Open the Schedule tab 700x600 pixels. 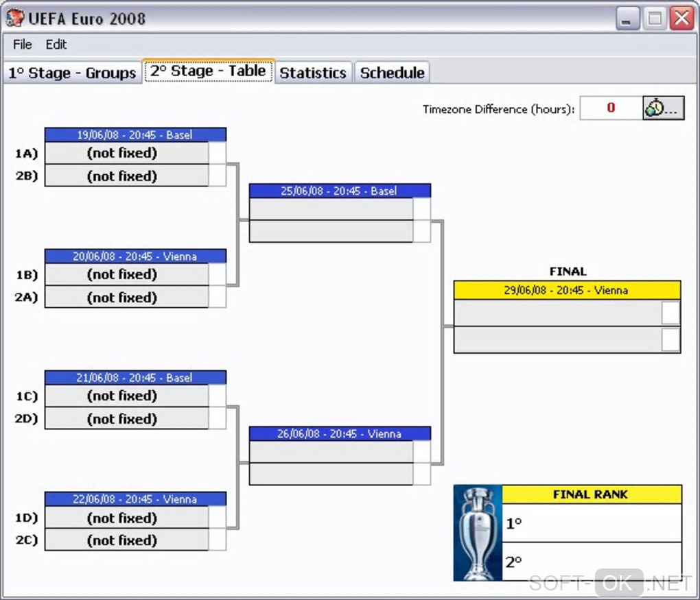point(393,72)
